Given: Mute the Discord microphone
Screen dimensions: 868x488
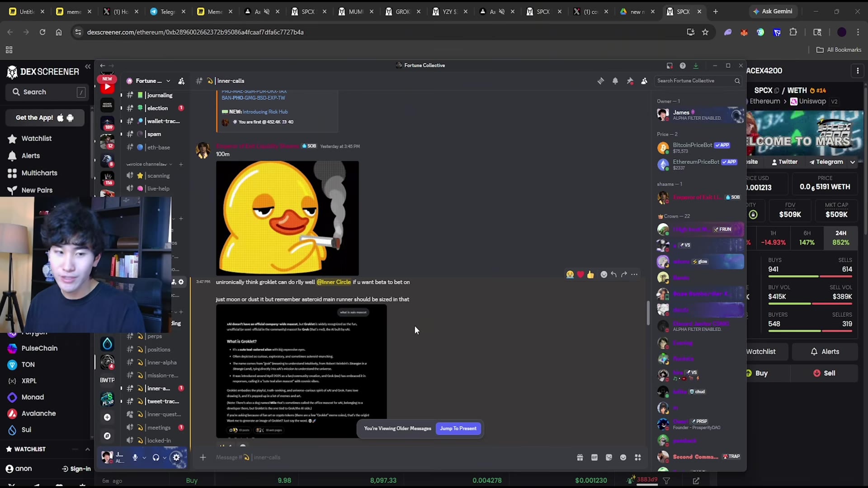Looking at the screenshot, I should pyautogui.click(x=135, y=457).
